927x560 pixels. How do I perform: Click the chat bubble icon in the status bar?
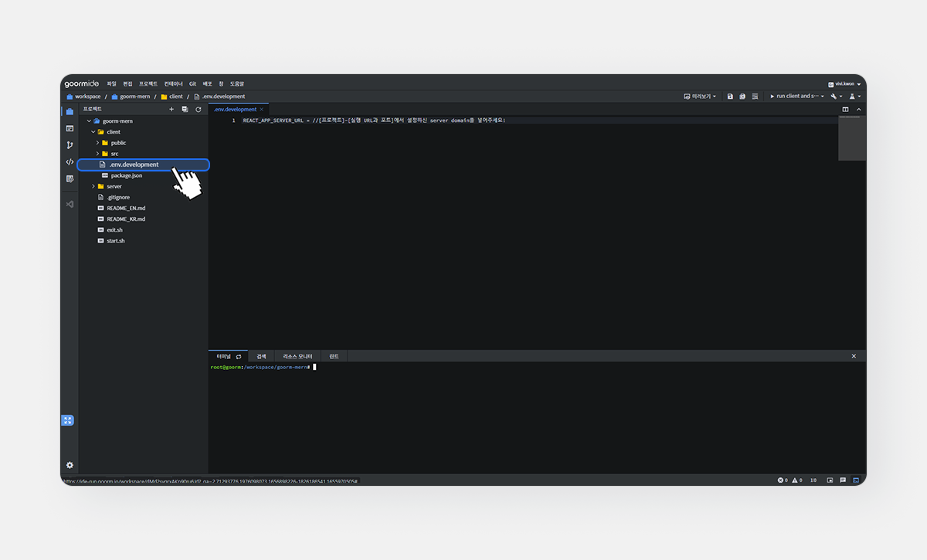(843, 480)
